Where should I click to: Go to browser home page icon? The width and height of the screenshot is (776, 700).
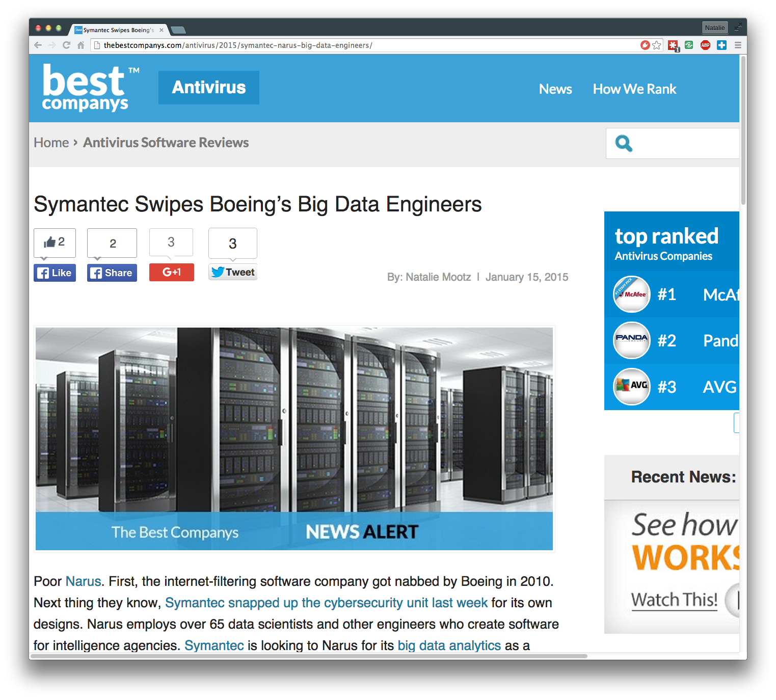[x=81, y=45]
